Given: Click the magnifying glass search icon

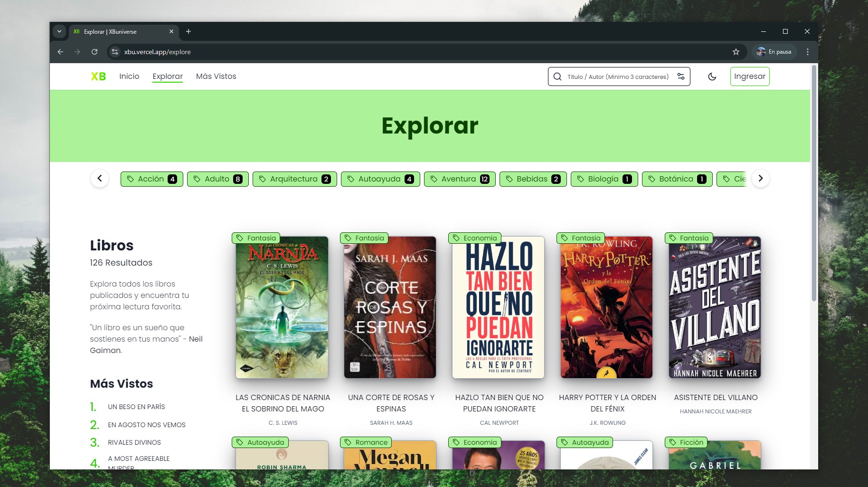Looking at the screenshot, I should [557, 76].
